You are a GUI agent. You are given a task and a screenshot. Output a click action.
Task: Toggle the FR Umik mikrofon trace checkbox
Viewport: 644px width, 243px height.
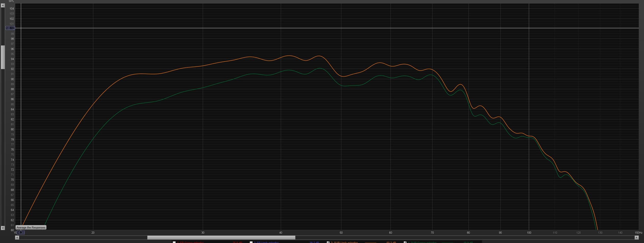coord(251,242)
